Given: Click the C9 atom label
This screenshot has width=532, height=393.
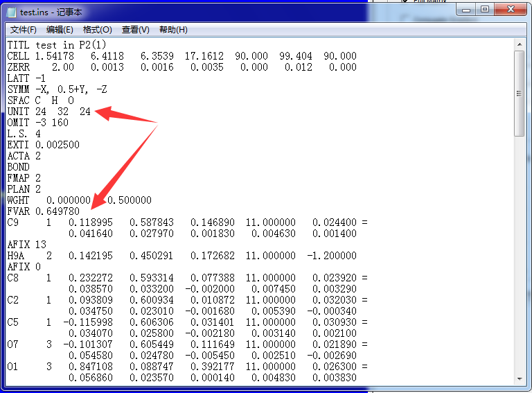Looking at the screenshot, I should point(13,222).
